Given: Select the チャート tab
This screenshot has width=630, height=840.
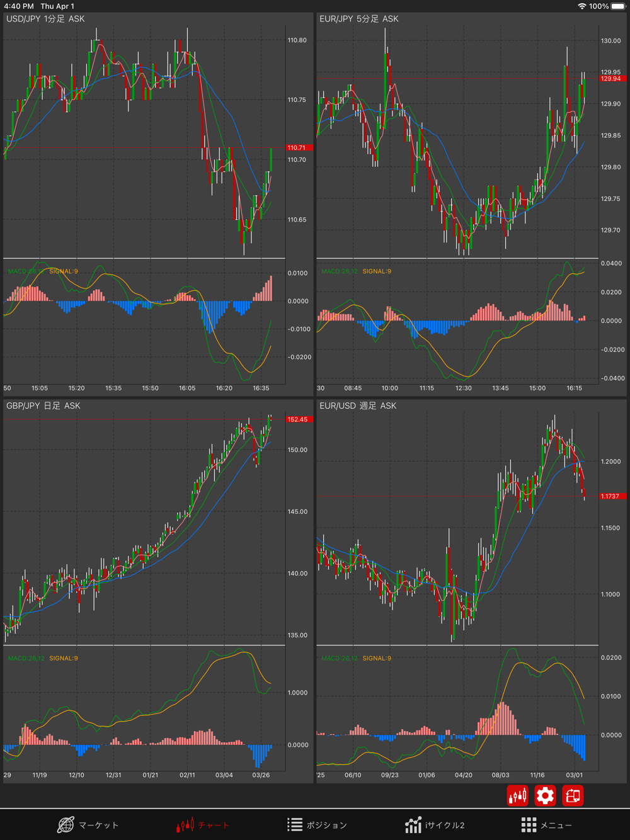Looking at the screenshot, I should point(203,824).
